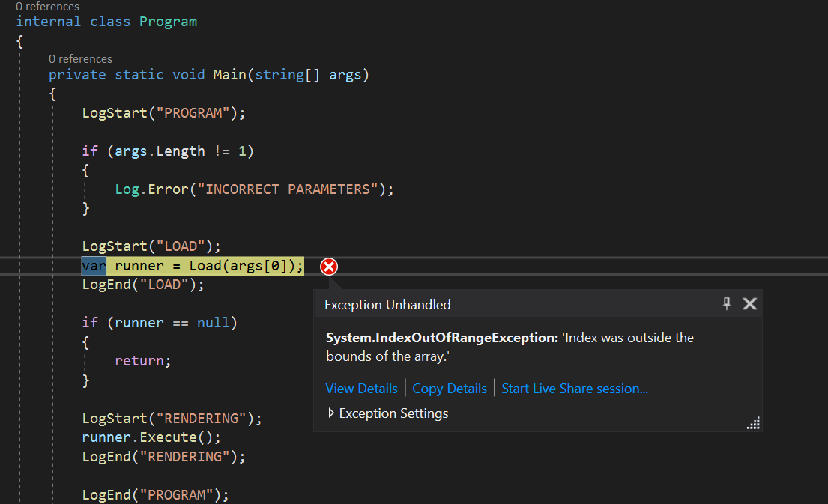This screenshot has height=504, width=828.
Task: Click the highlighted 'var' keyword
Action: coord(94,265)
